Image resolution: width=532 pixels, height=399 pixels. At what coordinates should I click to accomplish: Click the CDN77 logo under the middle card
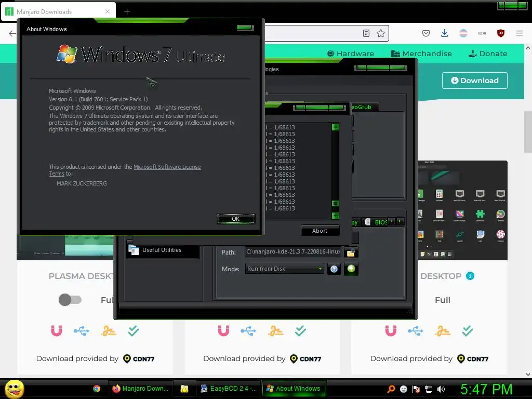pos(305,358)
